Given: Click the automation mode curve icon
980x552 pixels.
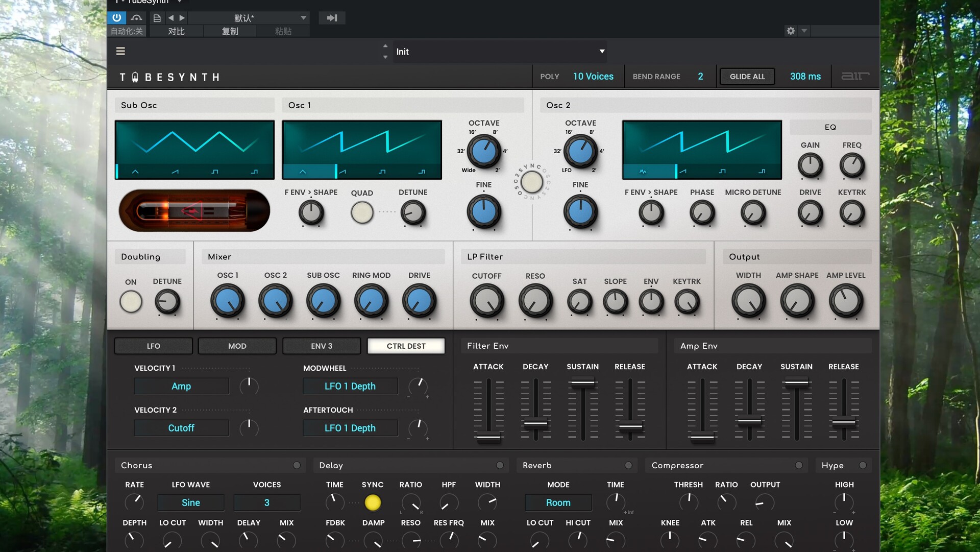Looking at the screenshot, I should (x=136, y=18).
